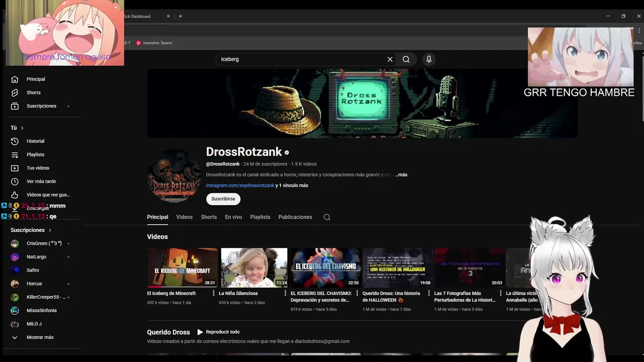Open NatLargo subscription channel
The image size is (644, 362).
[36, 257]
